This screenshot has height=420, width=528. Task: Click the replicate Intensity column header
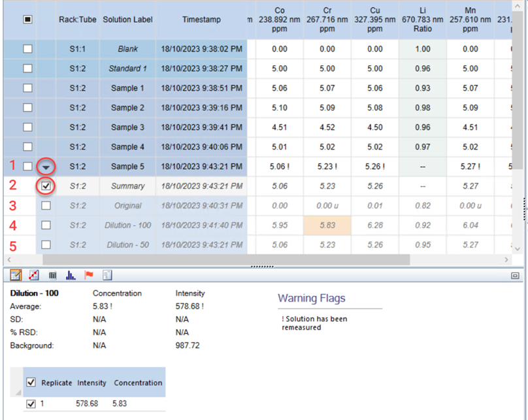91,383
